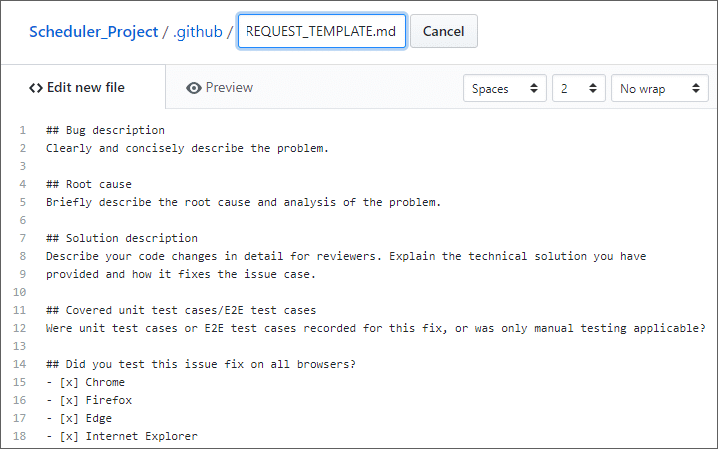Click the REQUEST_TEMPLATE.md filename field
The height and width of the screenshot is (449, 718).
[321, 31]
